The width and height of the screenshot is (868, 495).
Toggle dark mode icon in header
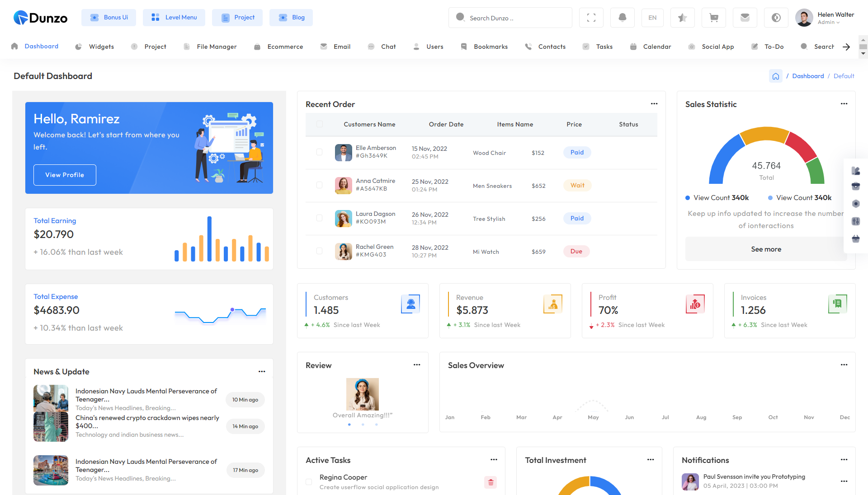pyautogui.click(x=776, y=18)
